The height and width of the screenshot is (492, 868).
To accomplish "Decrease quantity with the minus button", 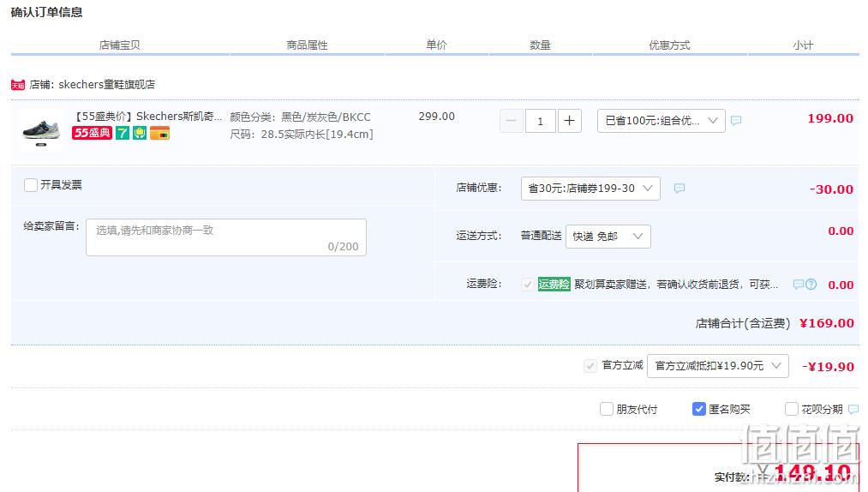I will pos(512,121).
